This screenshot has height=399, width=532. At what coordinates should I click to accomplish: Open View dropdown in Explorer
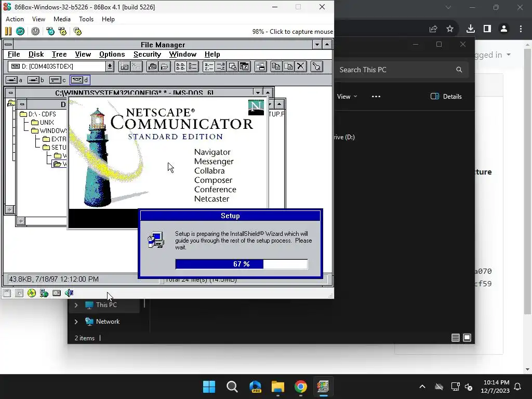[347, 96]
